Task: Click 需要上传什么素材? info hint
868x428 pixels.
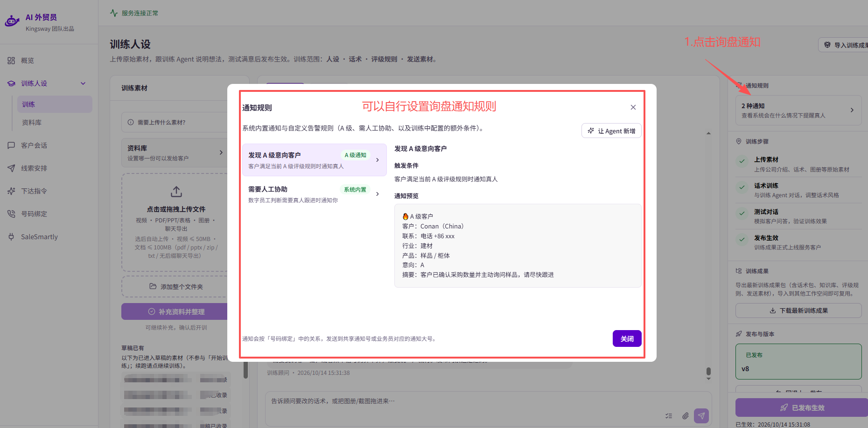Action: pyautogui.click(x=175, y=122)
